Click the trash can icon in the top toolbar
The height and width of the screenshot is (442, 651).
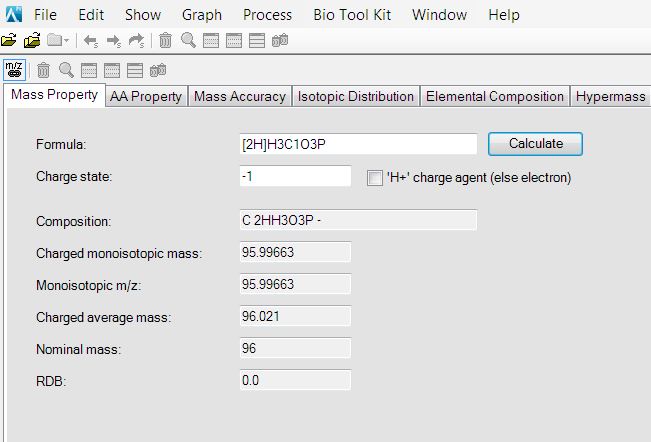point(165,40)
